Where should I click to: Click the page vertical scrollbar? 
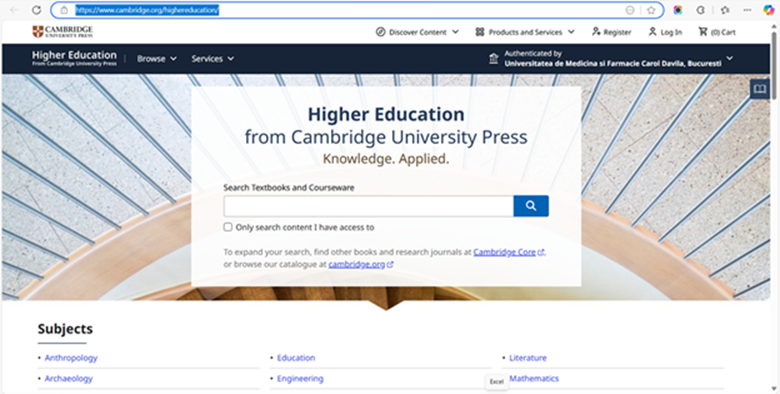(775, 65)
